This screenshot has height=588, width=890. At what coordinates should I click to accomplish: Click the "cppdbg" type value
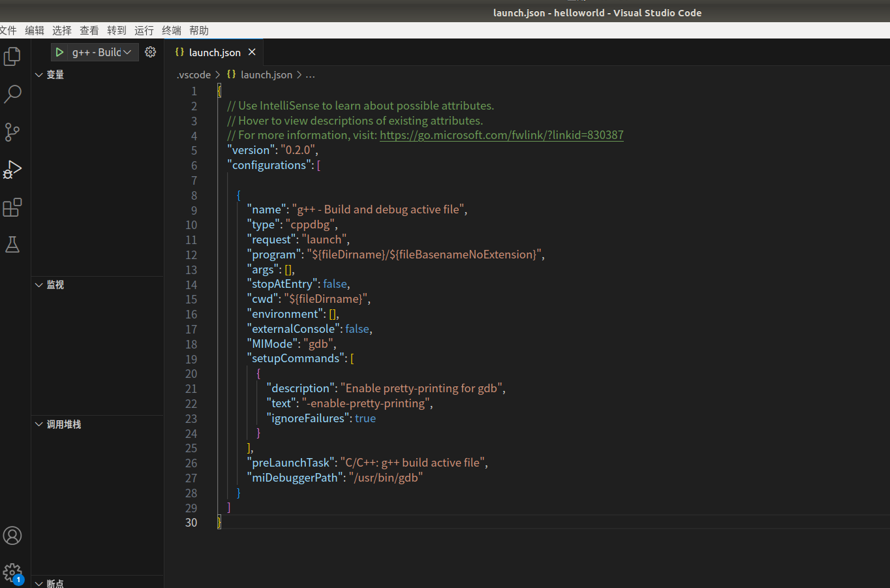pyautogui.click(x=310, y=224)
